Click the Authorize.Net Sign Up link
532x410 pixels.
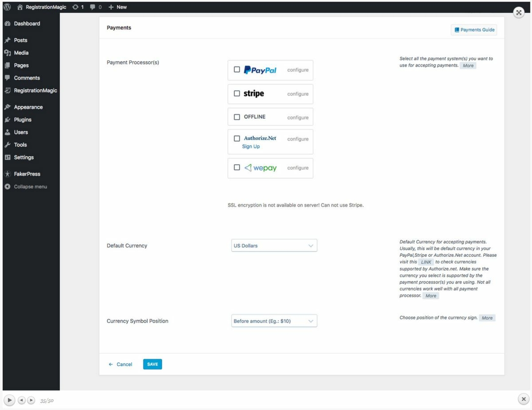[251, 146]
